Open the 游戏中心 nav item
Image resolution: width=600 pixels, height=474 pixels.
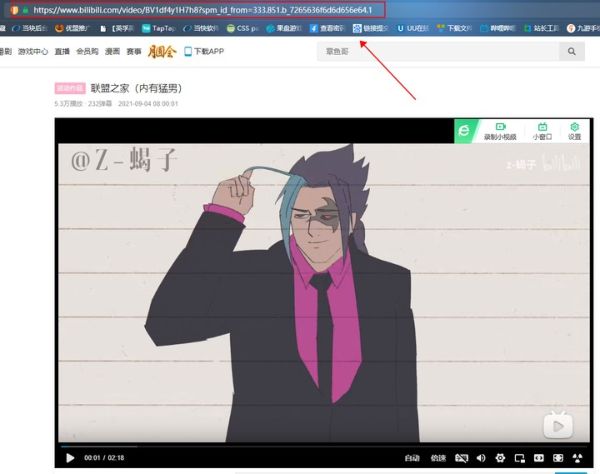pyautogui.click(x=33, y=51)
